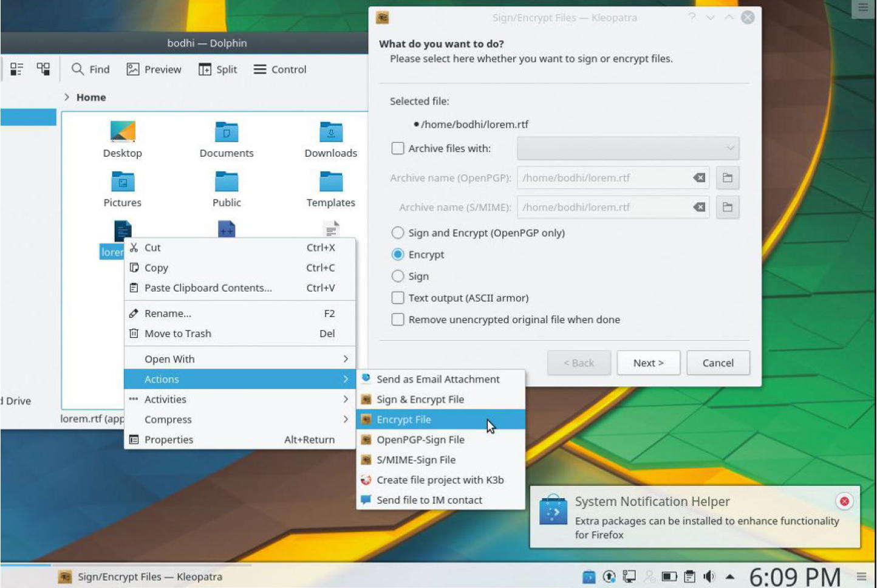Viewport: 877px width, 588px height.
Task: Click the Find magnifier icon in Dolphin
Action: [x=77, y=69]
